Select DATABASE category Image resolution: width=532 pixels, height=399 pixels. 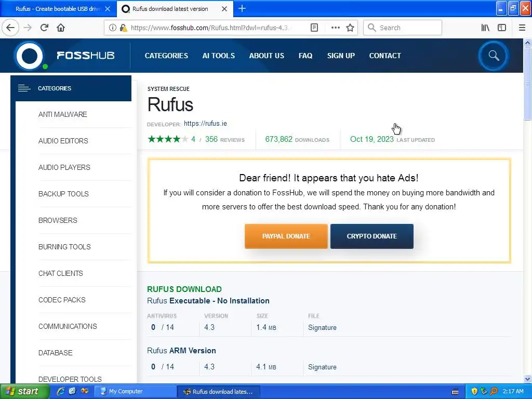point(55,353)
